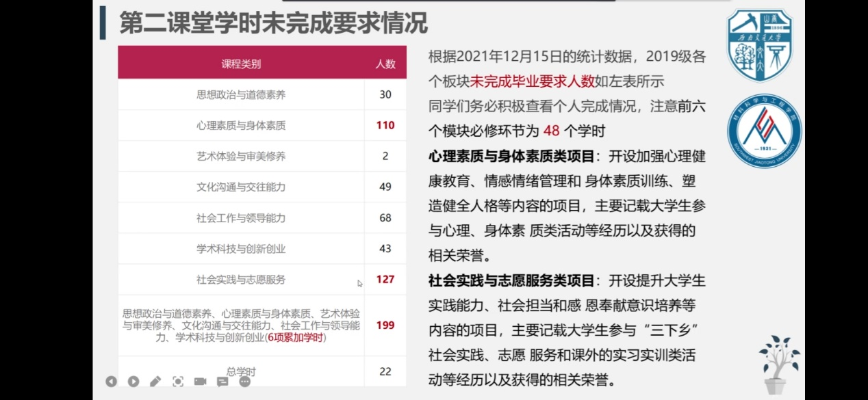Click the red value 199 in table
868x400 pixels.
385,325
